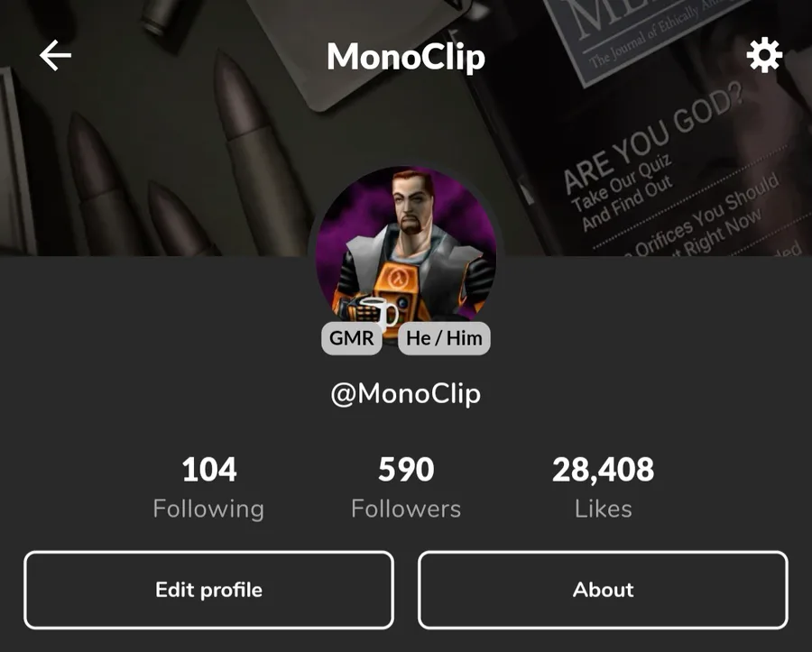Tap the number 590 stat
The image size is (812, 652).
pyautogui.click(x=406, y=470)
